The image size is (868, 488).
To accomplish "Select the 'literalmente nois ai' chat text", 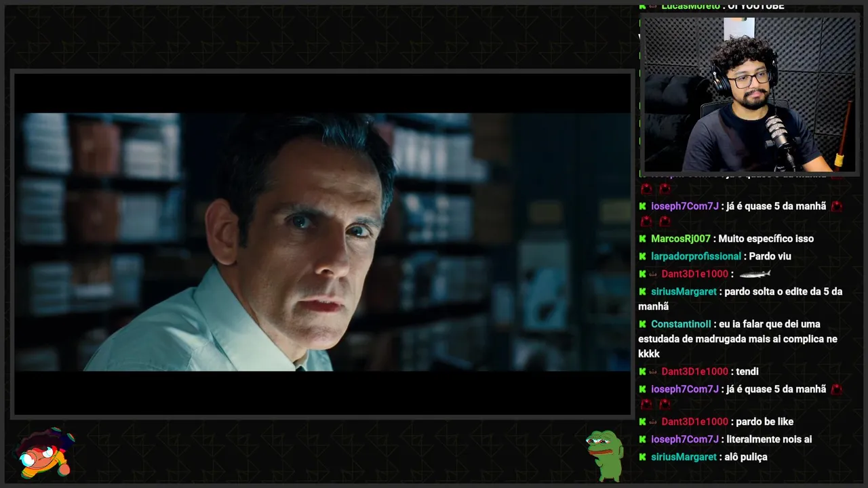I will [769, 439].
